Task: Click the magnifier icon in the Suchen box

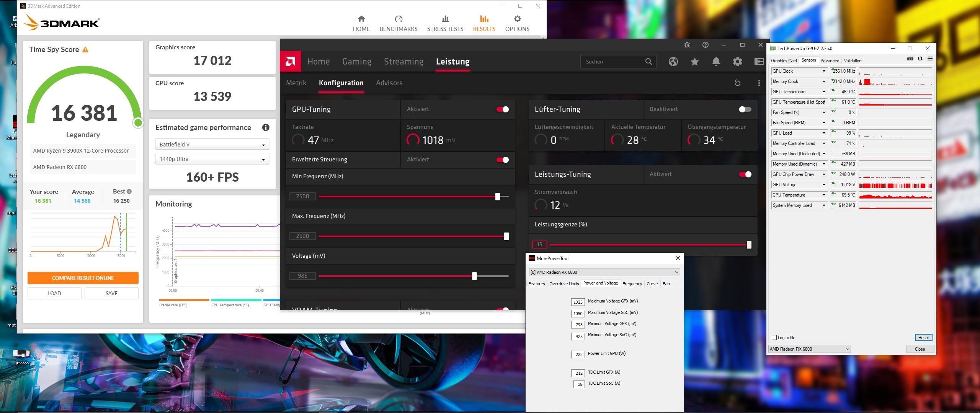Action: [648, 62]
